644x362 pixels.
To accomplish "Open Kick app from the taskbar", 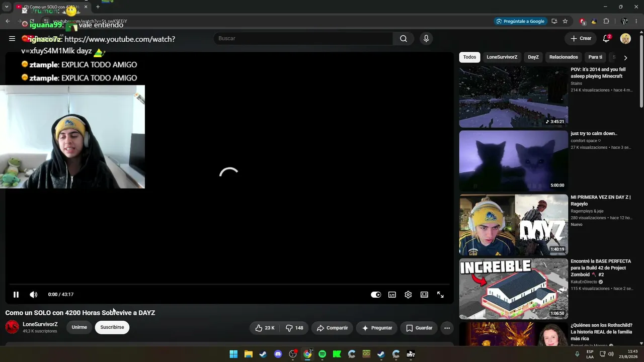I will [x=337, y=354].
